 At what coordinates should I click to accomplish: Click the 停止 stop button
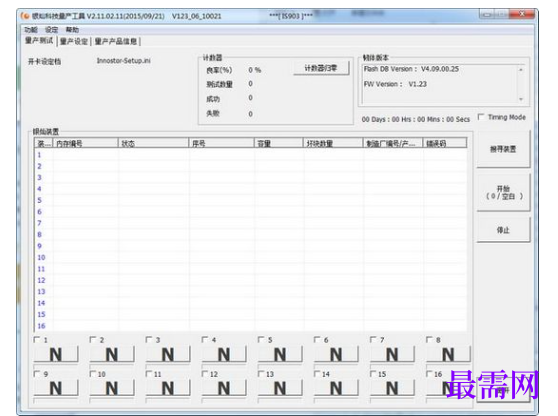point(503,230)
